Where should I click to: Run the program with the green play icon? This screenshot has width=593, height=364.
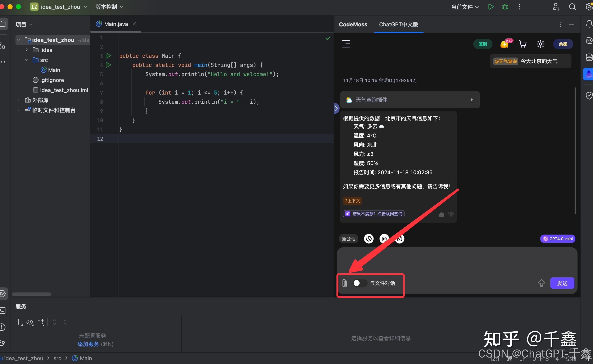(491, 7)
